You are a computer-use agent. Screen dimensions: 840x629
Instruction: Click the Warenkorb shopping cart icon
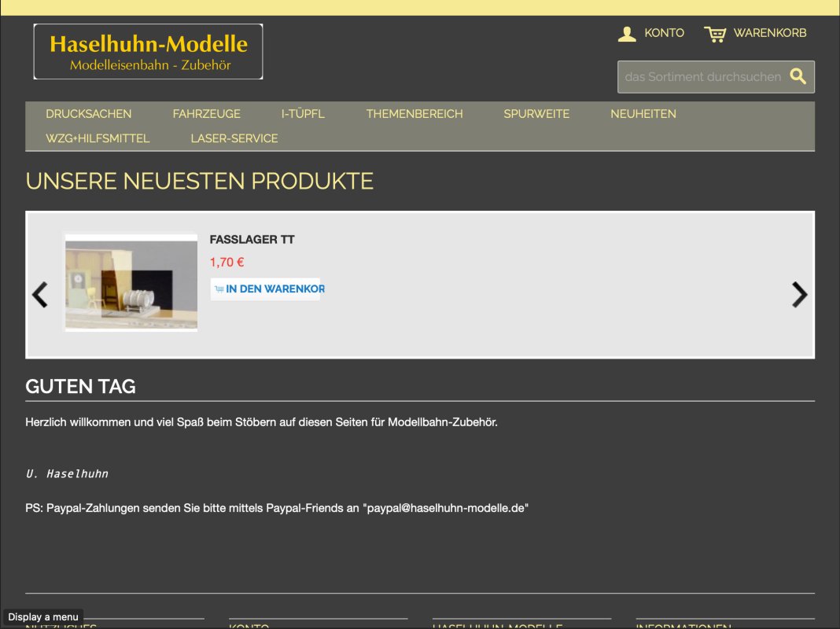pos(715,34)
